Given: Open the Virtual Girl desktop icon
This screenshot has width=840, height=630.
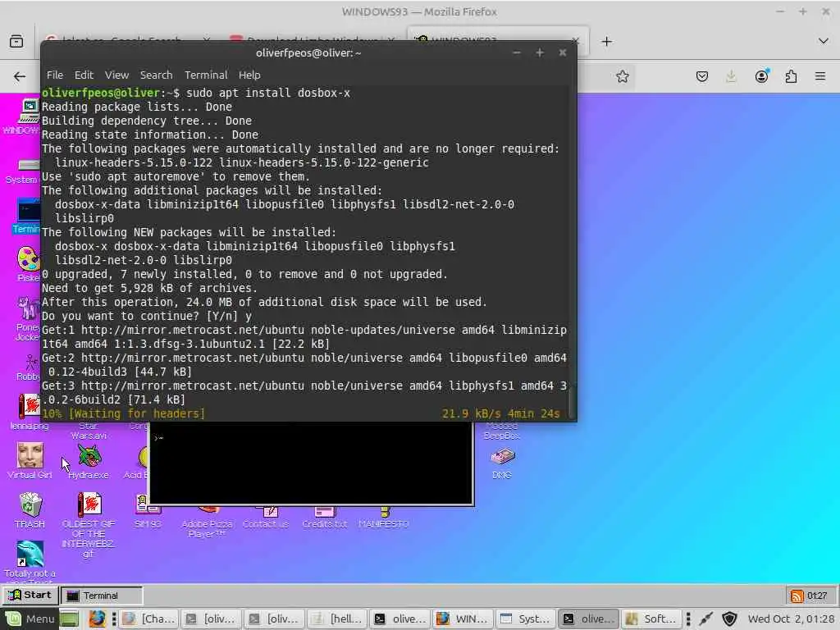Looking at the screenshot, I should pyautogui.click(x=30, y=460).
